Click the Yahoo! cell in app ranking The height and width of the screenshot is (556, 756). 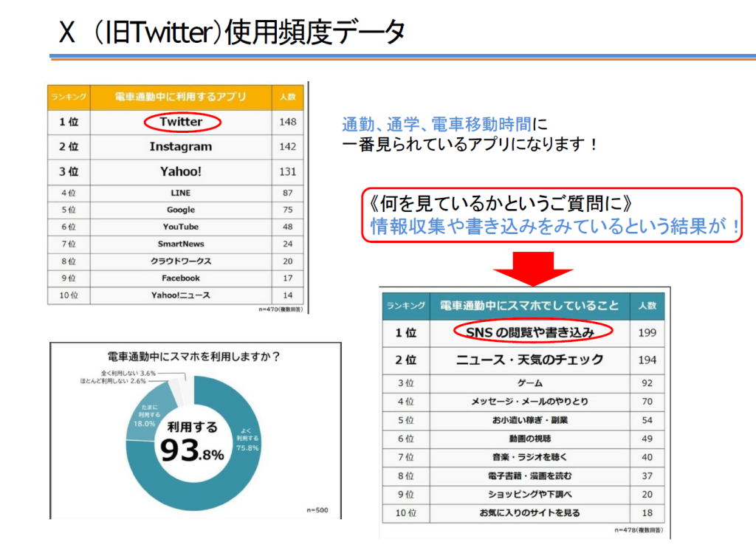(x=180, y=171)
